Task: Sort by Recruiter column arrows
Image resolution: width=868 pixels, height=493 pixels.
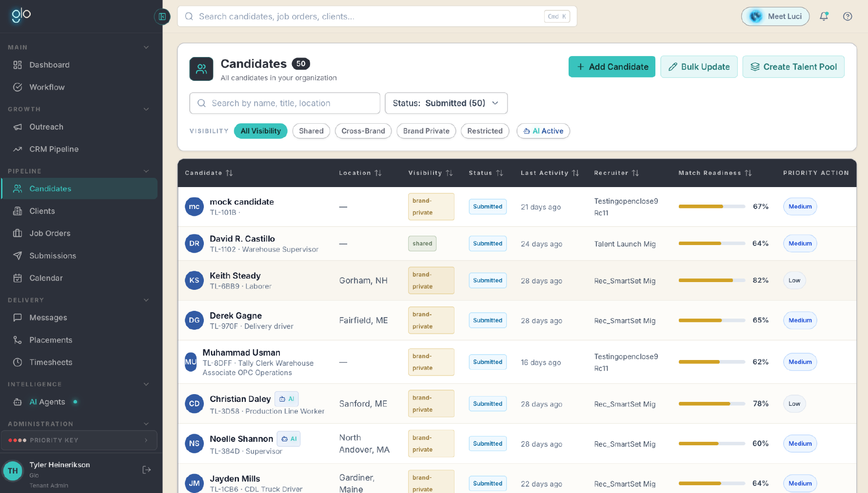Action: pyautogui.click(x=635, y=173)
